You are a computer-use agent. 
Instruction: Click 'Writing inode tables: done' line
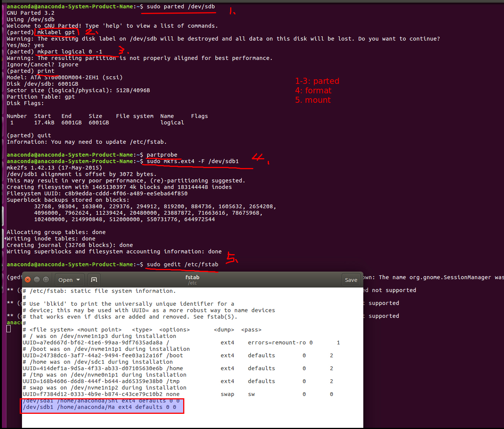(x=51, y=239)
